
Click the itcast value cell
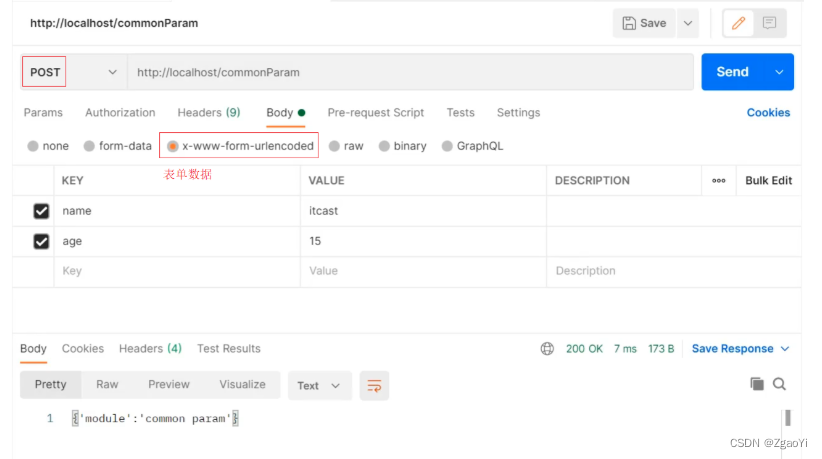click(x=424, y=211)
